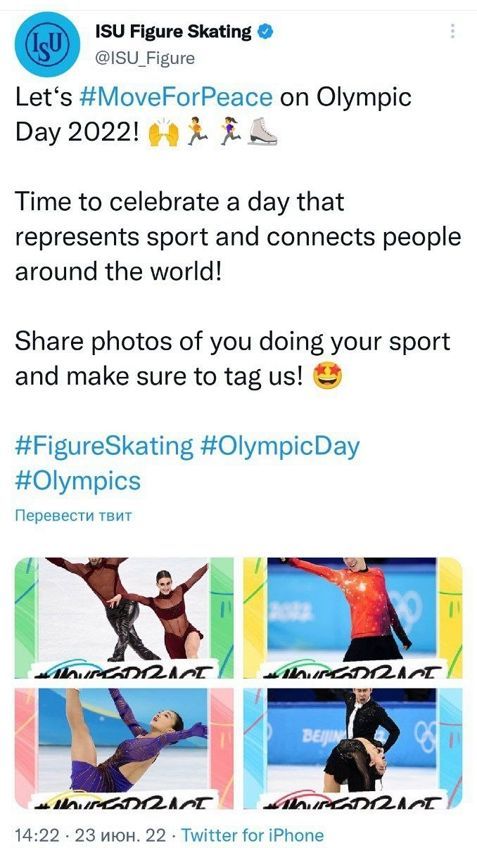This screenshot has height=848, width=477.
Task: Open the #OlympicDay hashtag
Action: (279, 447)
